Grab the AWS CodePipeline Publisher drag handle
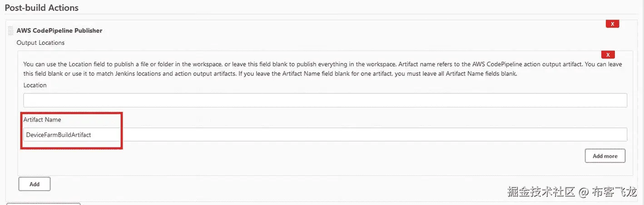 [x=11, y=31]
